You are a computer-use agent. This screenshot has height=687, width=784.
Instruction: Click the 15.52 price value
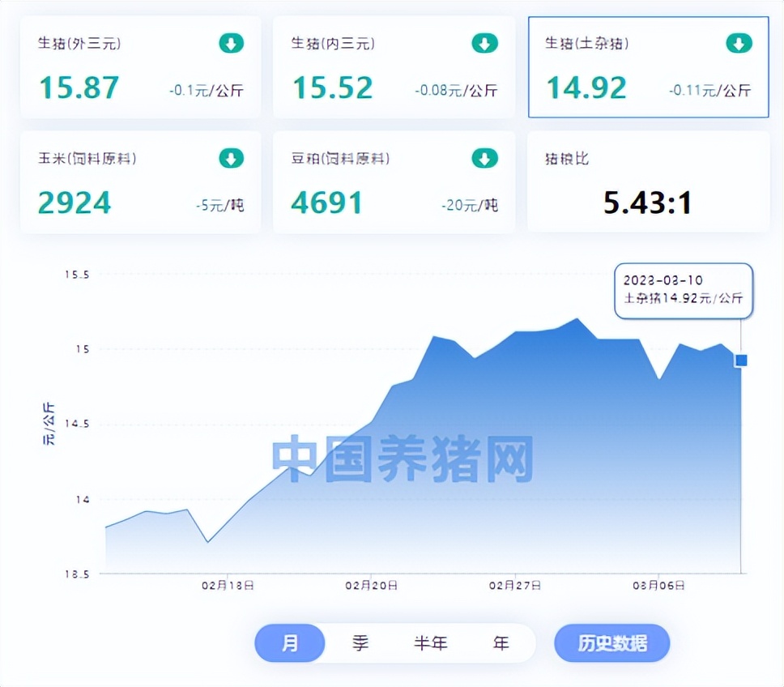(333, 87)
